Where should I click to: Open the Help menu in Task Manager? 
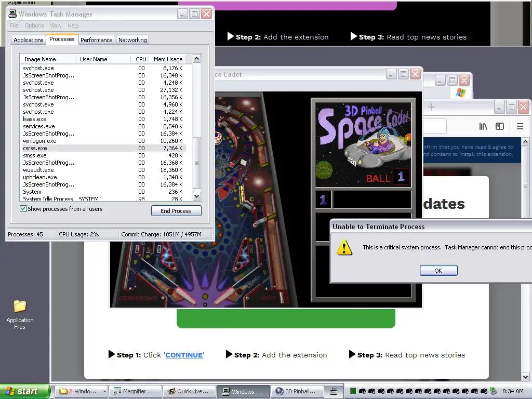73,25
